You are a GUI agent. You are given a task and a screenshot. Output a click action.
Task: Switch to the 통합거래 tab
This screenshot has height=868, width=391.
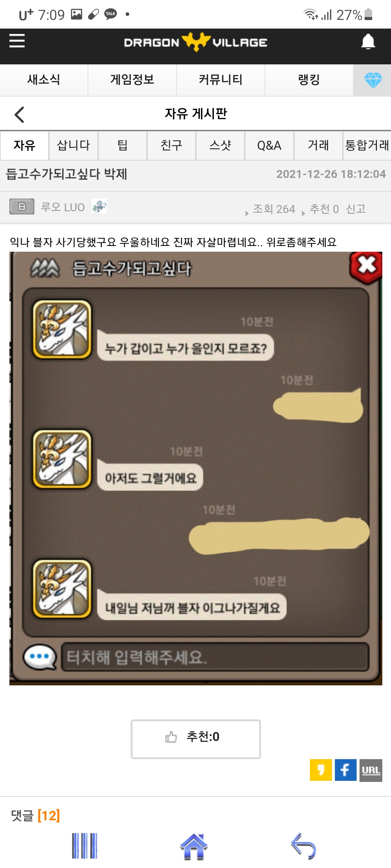coord(367,146)
